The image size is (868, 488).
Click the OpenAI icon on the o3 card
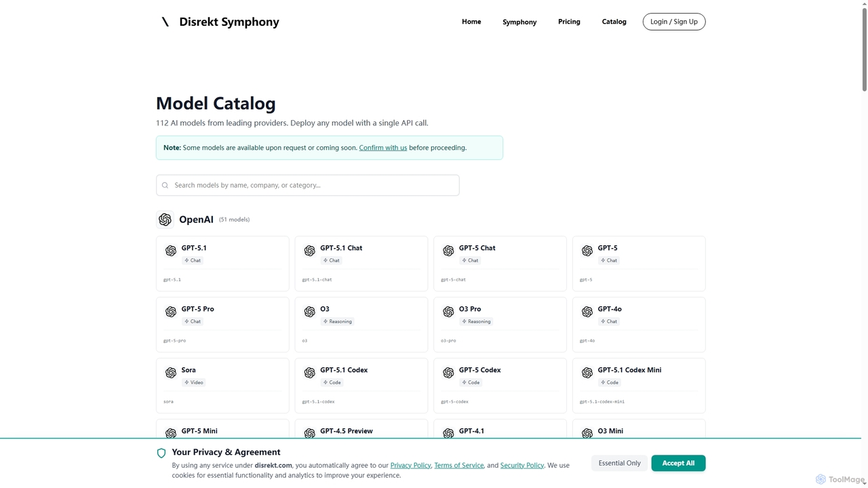coord(310,312)
